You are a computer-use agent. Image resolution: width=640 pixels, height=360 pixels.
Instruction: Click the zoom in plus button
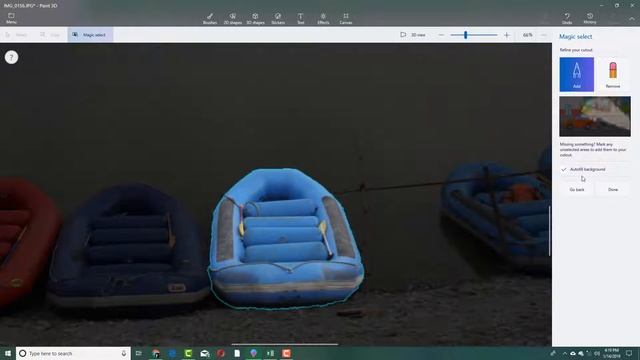pos(507,35)
